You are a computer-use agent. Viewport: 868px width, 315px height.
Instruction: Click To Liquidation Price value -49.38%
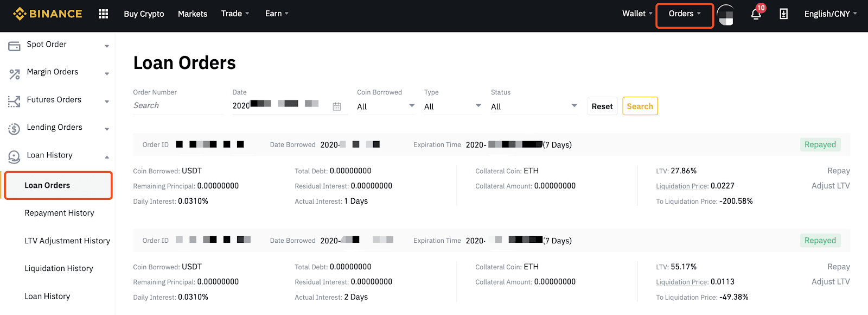tap(734, 297)
